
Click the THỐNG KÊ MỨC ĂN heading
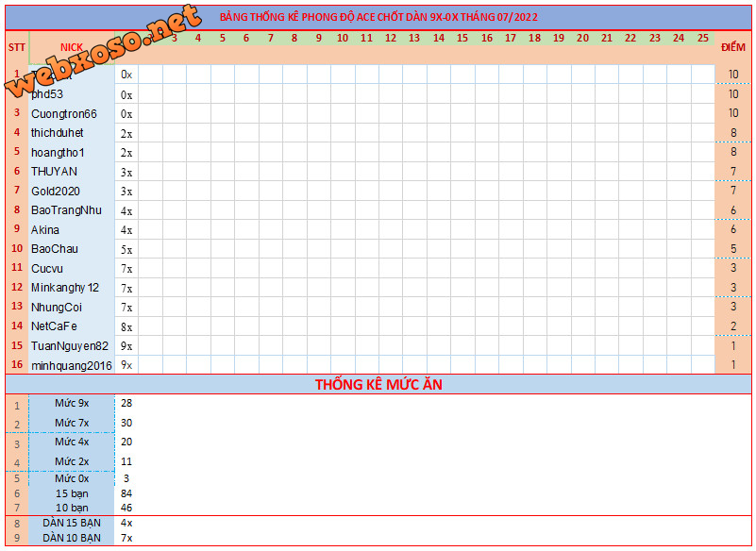click(378, 385)
